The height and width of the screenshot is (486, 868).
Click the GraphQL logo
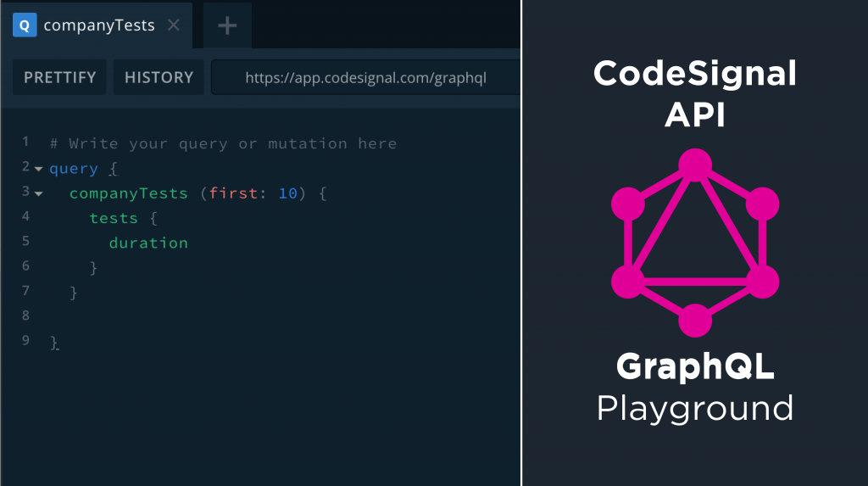[695, 243]
